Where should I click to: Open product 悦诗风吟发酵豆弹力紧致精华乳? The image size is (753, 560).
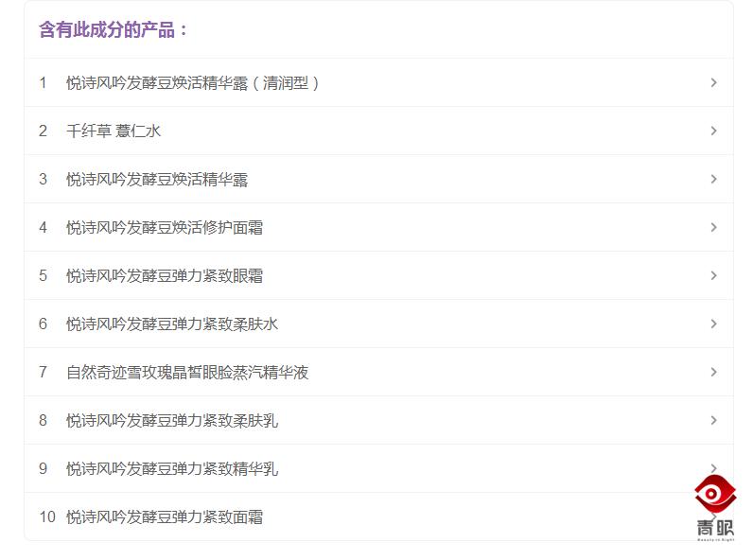click(x=378, y=468)
